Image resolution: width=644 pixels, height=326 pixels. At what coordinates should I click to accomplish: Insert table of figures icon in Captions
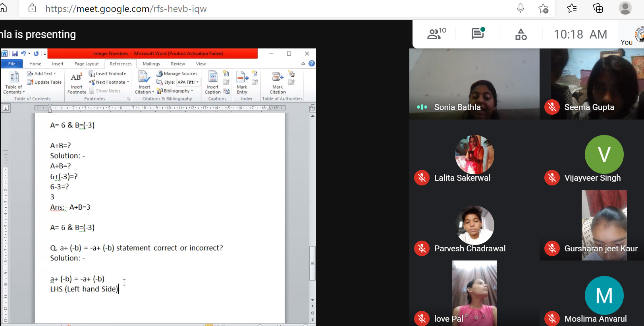point(226,73)
